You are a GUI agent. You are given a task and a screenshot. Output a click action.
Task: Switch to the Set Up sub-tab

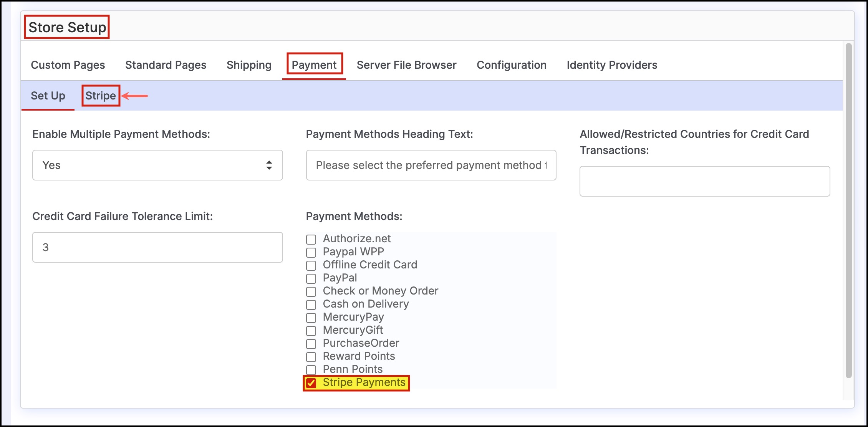click(48, 96)
